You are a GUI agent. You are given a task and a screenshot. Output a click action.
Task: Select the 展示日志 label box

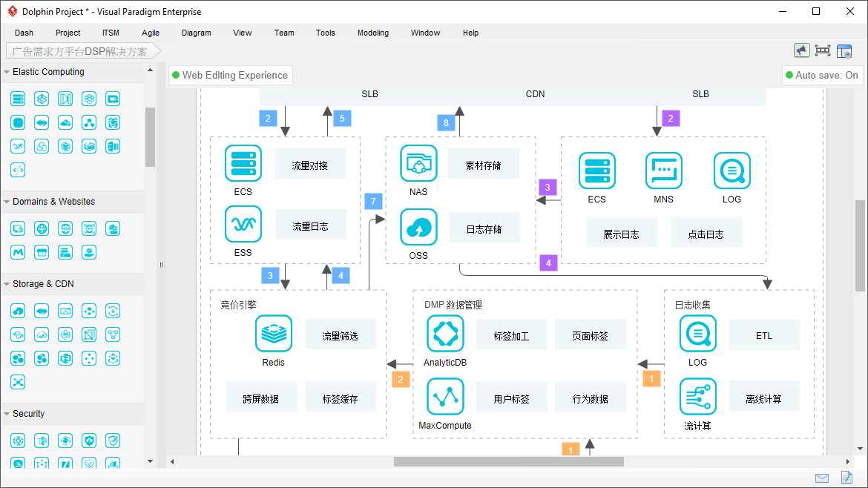coord(622,232)
